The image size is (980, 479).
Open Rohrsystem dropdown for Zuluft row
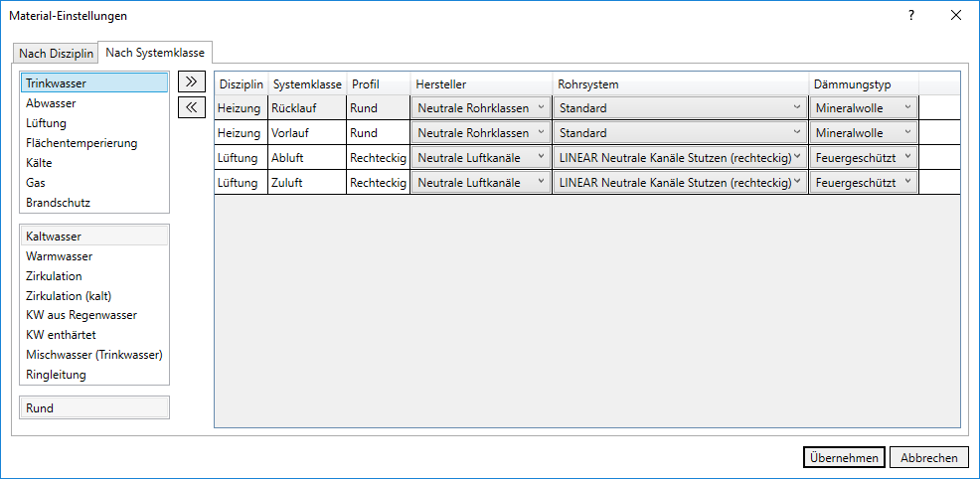(680, 183)
